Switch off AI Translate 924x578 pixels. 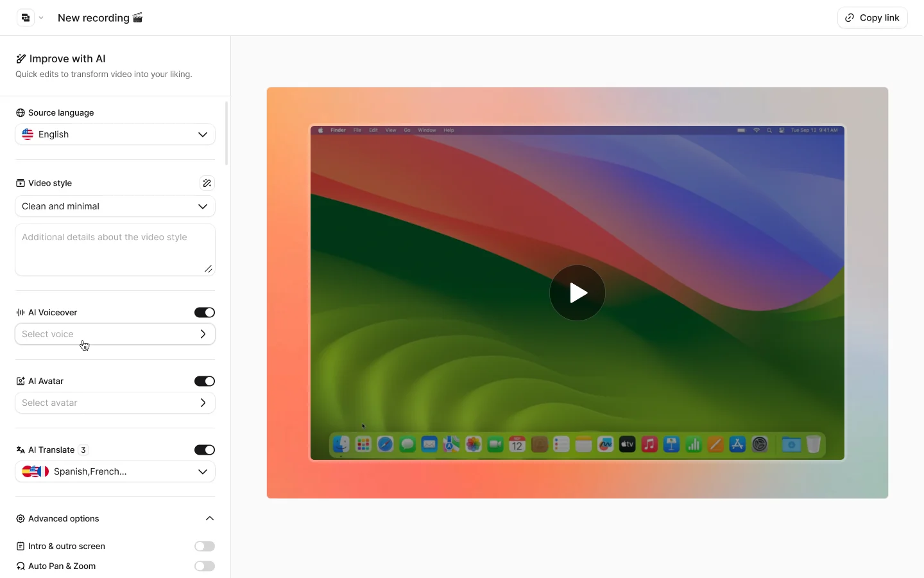pyautogui.click(x=205, y=450)
